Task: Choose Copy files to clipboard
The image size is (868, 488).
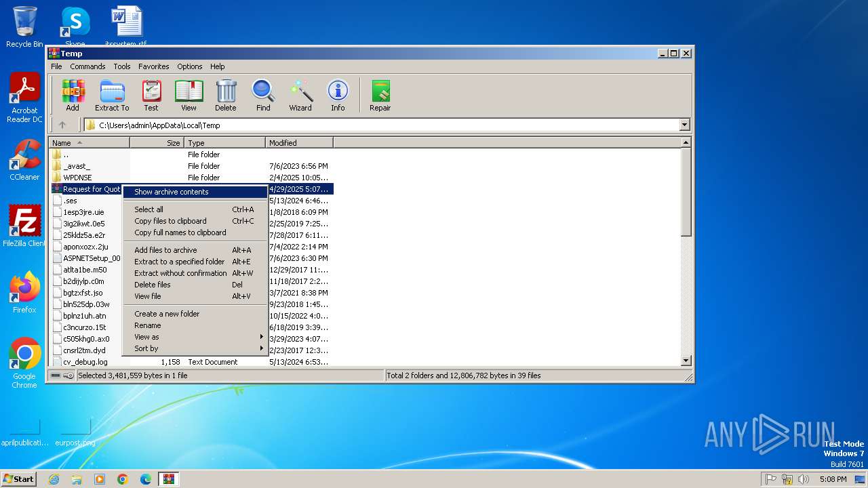Action: 195,221
